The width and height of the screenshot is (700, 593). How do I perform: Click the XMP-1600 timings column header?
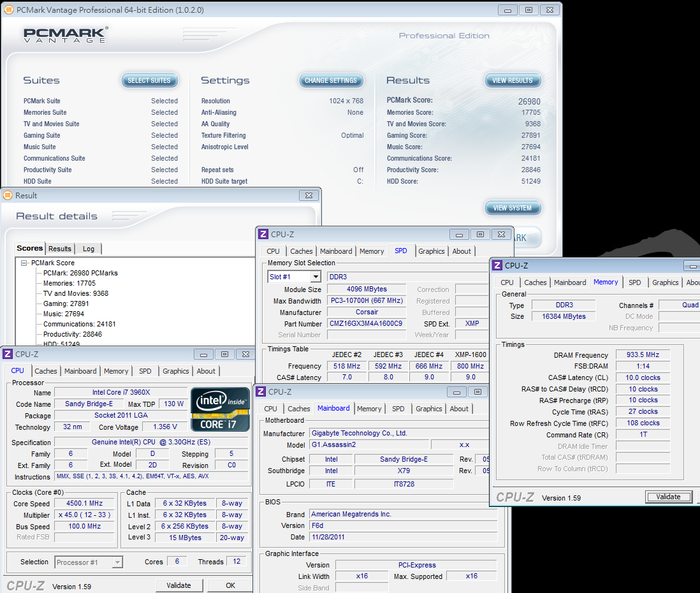(x=470, y=355)
